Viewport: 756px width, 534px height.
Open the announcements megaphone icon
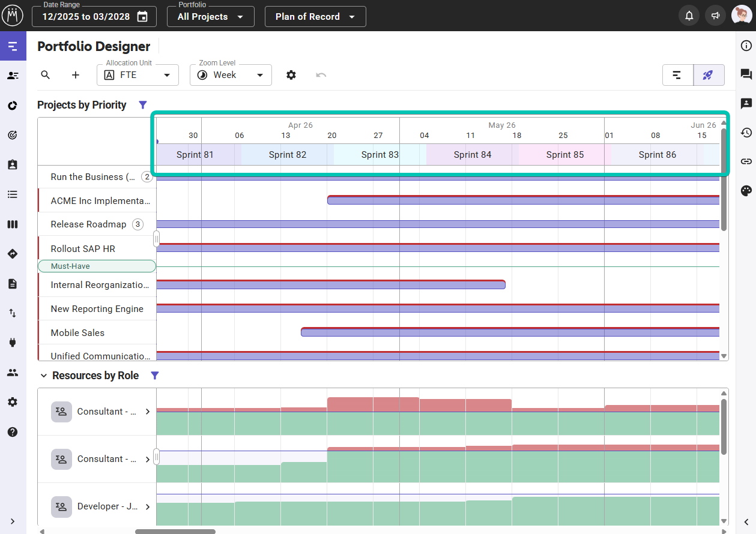click(x=715, y=16)
